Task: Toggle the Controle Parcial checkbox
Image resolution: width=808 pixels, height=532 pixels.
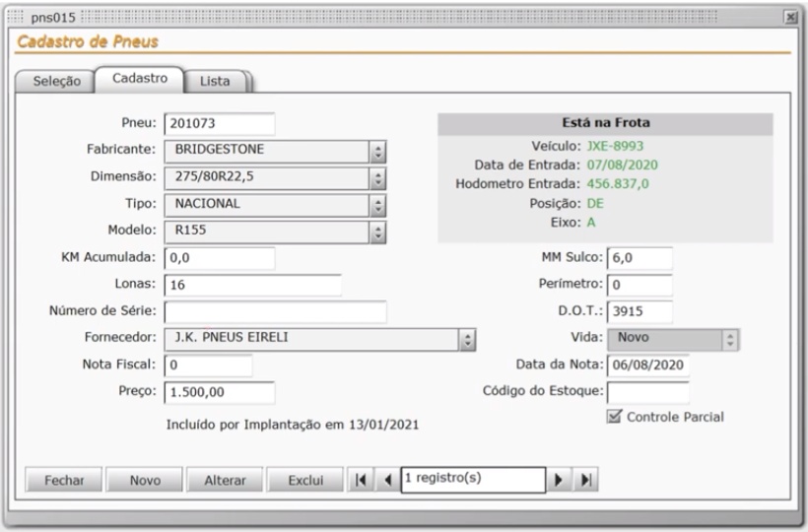Action: (614, 416)
